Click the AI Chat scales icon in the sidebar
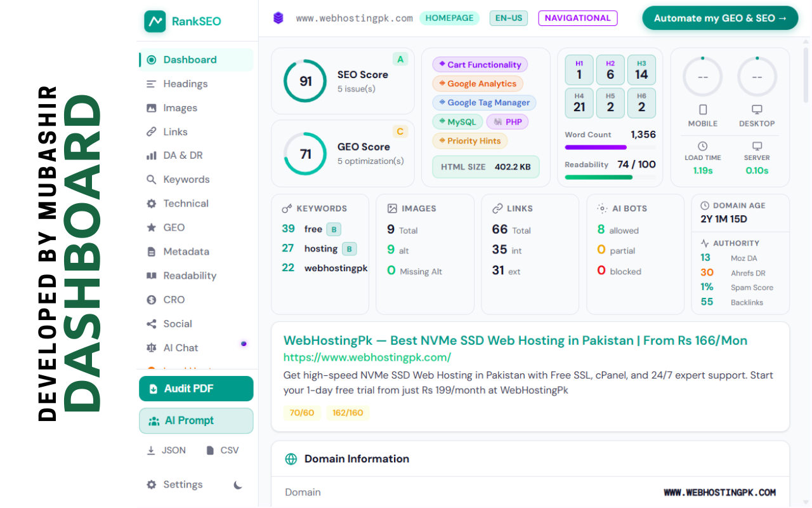This screenshot has width=812, height=508. pyautogui.click(x=151, y=348)
